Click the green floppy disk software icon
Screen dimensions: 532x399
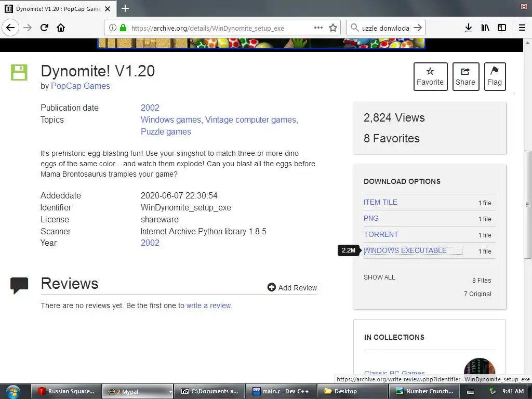[19, 72]
